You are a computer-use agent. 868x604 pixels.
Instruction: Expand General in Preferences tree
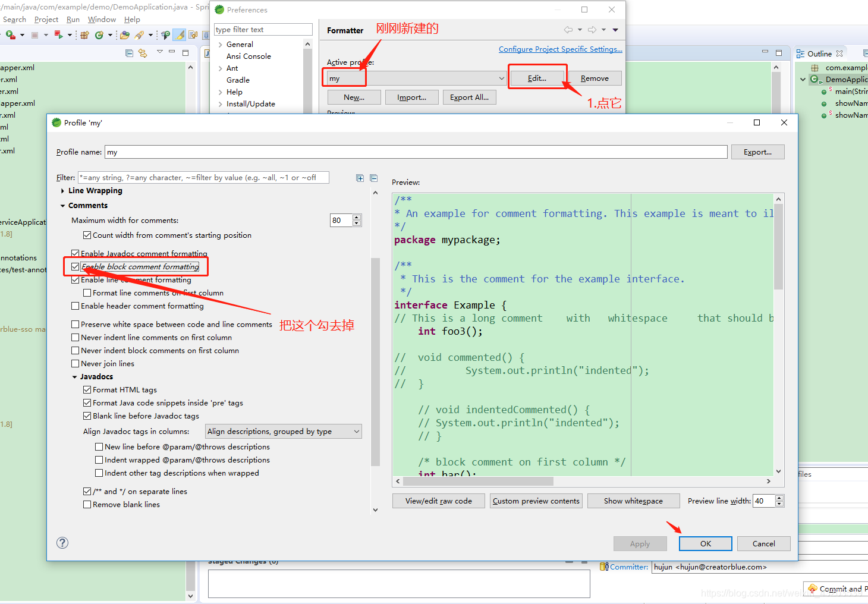pos(220,45)
